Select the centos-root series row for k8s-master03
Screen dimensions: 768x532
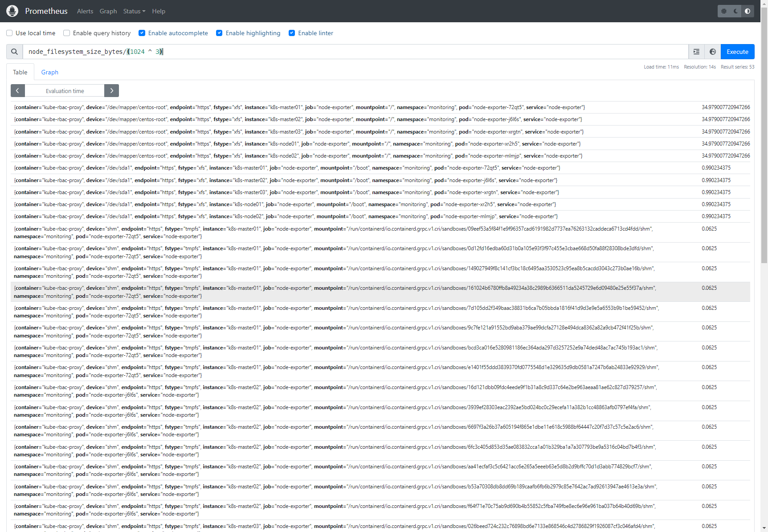pos(380,132)
